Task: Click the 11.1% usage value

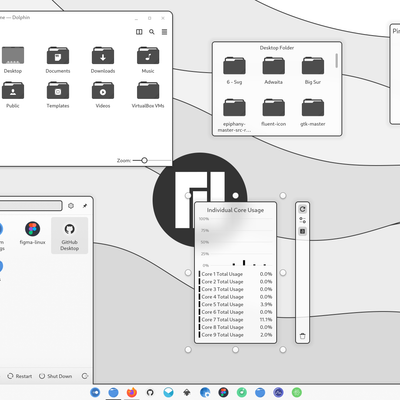Action: coord(266,320)
